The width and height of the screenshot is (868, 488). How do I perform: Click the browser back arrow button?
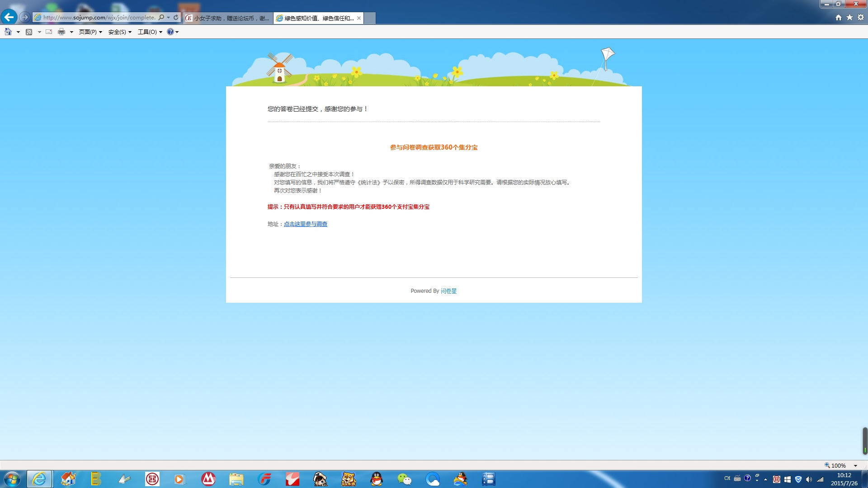click(9, 17)
